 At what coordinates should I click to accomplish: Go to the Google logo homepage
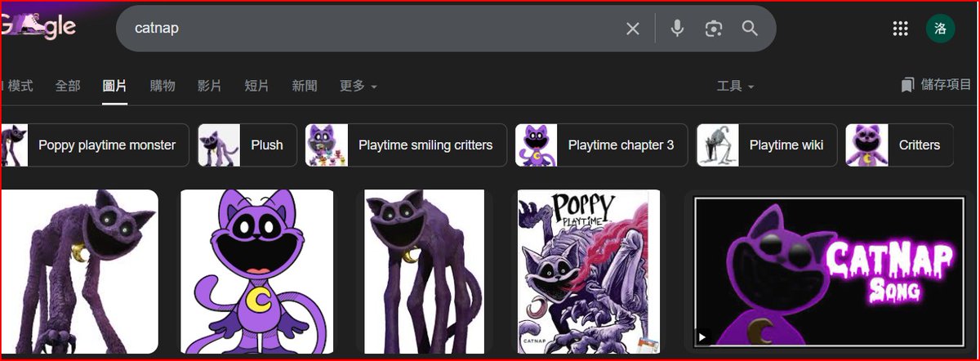(x=38, y=27)
